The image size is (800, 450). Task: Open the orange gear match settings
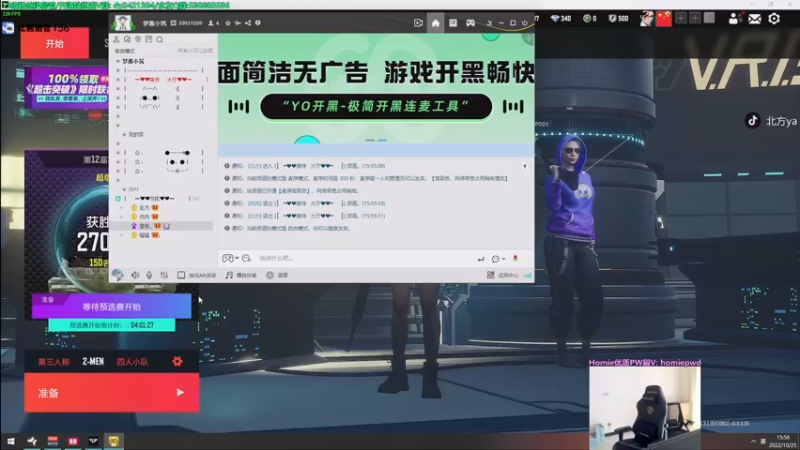[x=177, y=361]
